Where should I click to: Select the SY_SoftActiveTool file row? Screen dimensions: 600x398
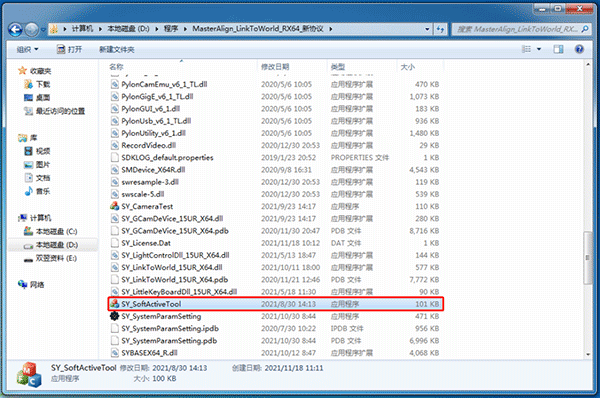276,304
